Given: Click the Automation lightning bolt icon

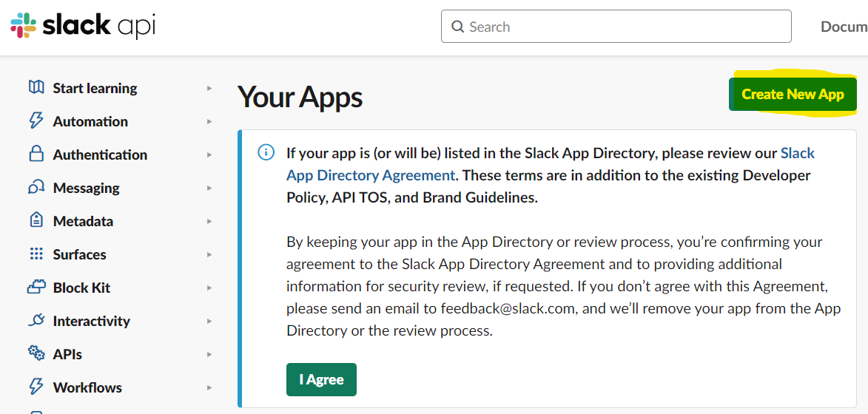Looking at the screenshot, I should pos(36,121).
